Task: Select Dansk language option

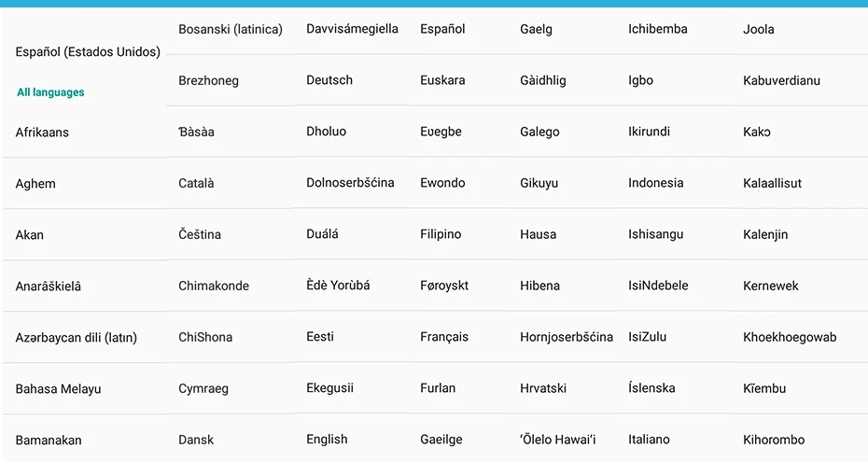Action: click(196, 440)
